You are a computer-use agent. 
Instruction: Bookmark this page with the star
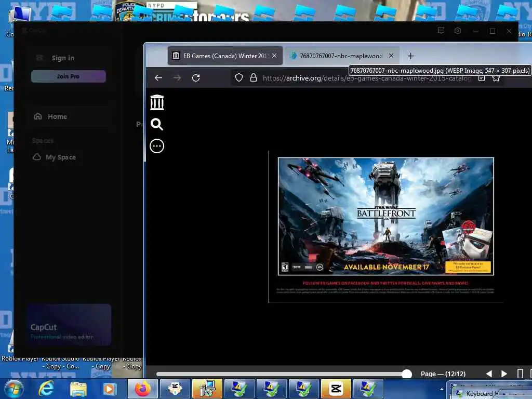pyautogui.click(x=496, y=78)
